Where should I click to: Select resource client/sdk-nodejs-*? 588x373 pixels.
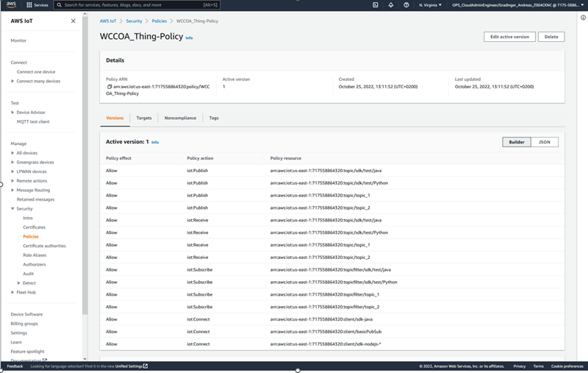tap(325, 344)
